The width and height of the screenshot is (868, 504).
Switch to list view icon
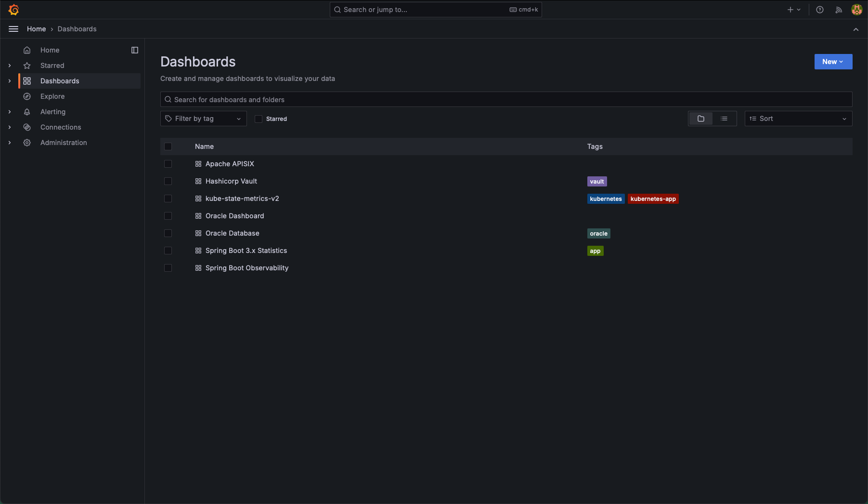coord(724,119)
